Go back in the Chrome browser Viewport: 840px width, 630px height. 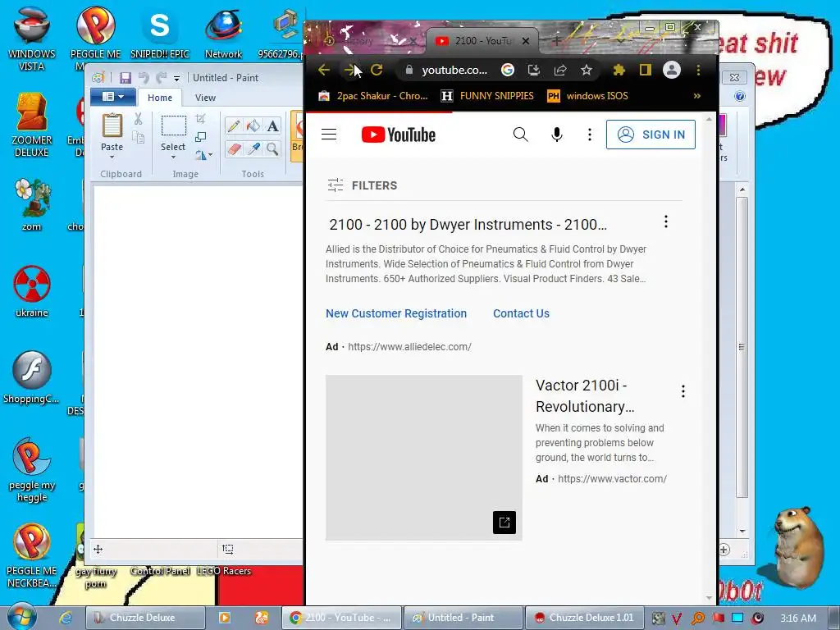[x=323, y=70]
